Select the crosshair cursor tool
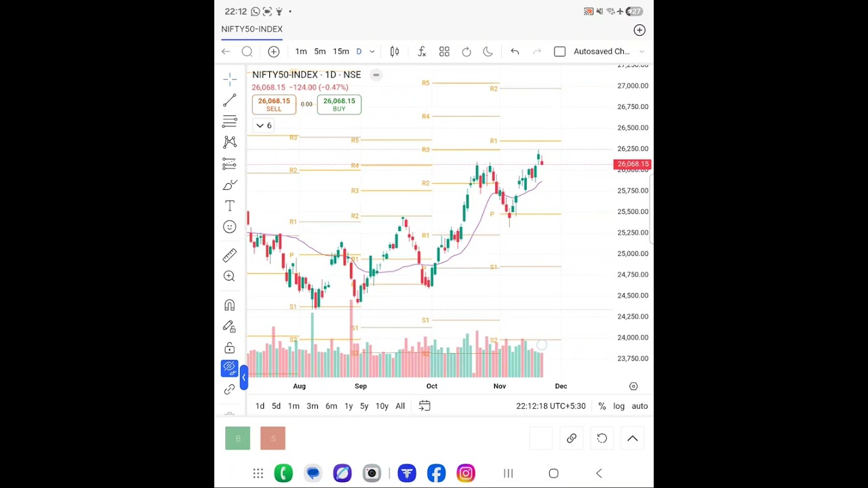The height and width of the screenshot is (488, 868). [x=230, y=79]
